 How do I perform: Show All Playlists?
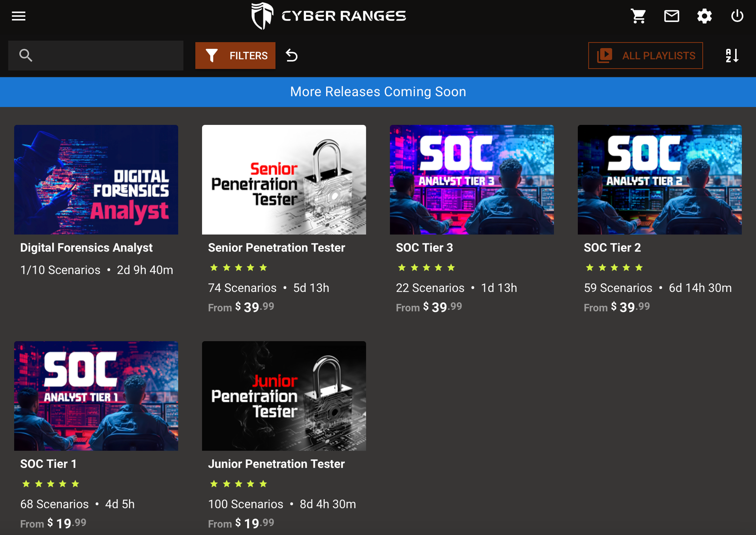coord(646,56)
